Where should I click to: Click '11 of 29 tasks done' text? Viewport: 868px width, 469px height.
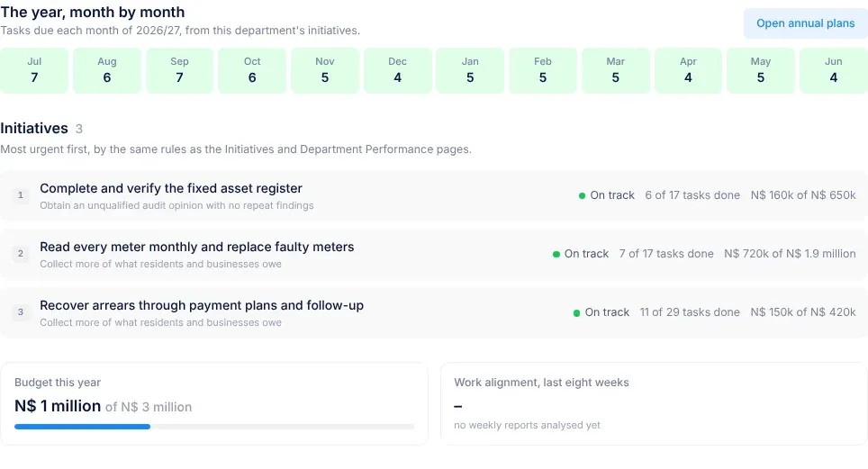(690, 312)
